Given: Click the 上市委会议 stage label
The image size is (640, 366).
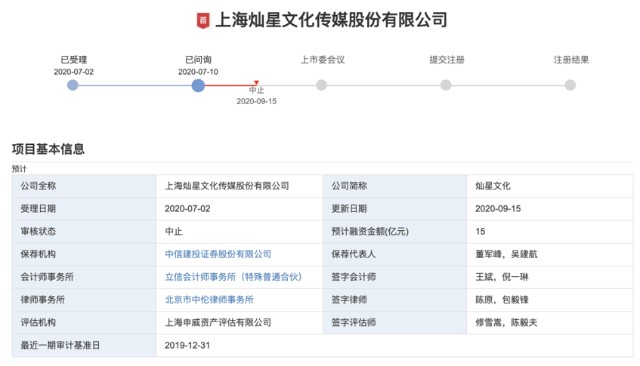Looking at the screenshot, I should click(322, 60).
